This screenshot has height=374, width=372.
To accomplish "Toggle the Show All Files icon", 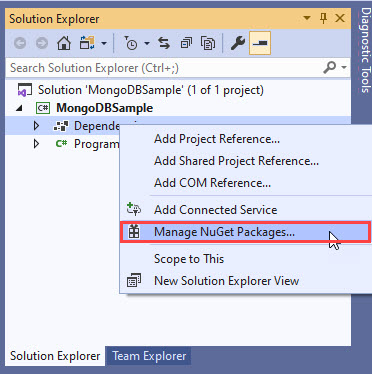I will coord(208,43).
